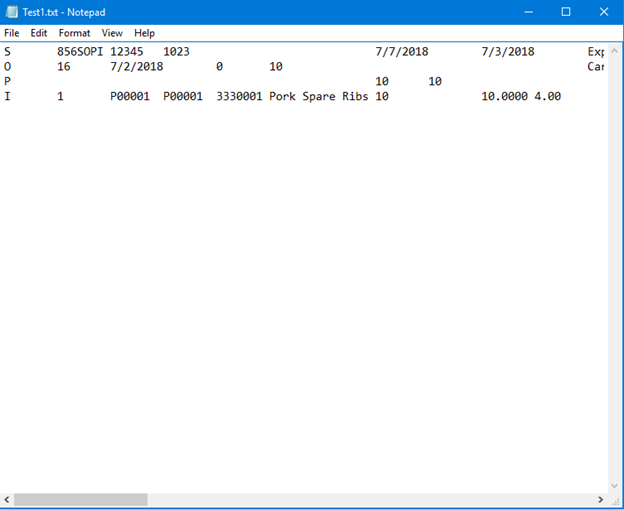Click the horizontal scrollbar thumb
The image size is (624, 510).
tap(80, 499)
